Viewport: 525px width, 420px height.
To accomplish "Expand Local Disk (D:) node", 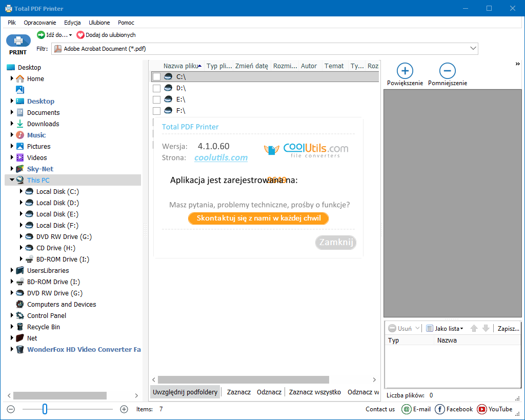I will tap(21, 203).
